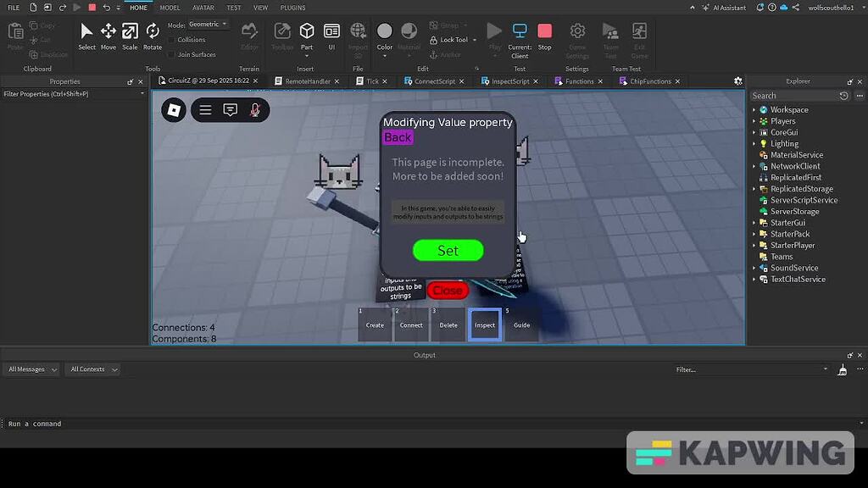The image size is (868, 488).
Task: Toggle the in-game microphone icon
Action: point(254,110)
